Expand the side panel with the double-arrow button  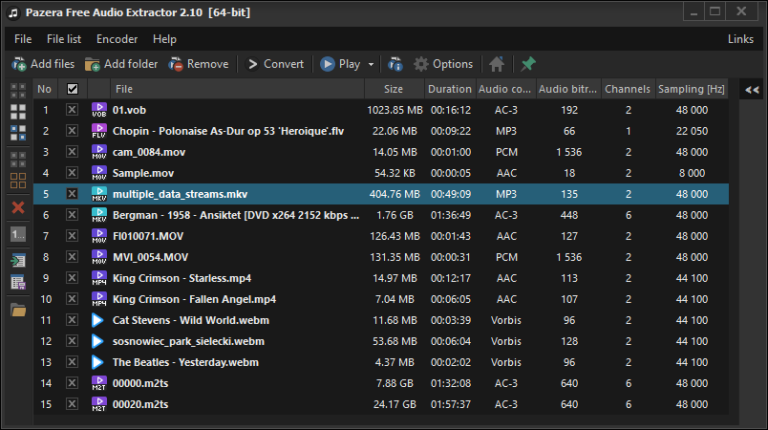point(751,89)
